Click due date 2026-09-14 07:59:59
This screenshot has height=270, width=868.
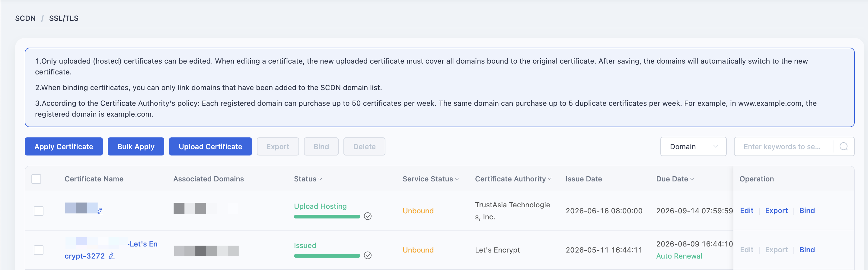coord(694,211)
